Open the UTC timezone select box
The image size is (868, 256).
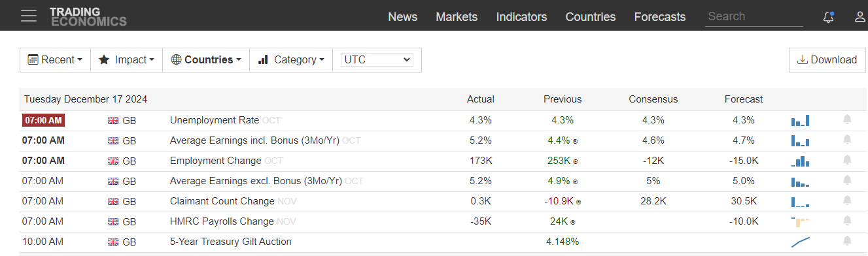tap(377, 59)
